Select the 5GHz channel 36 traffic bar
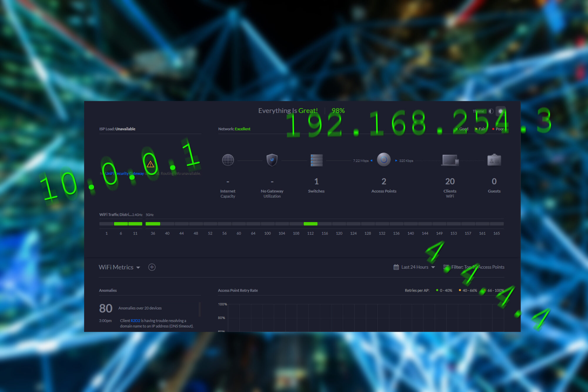This screenshot has height=392, width=588. tap(153, 224)
